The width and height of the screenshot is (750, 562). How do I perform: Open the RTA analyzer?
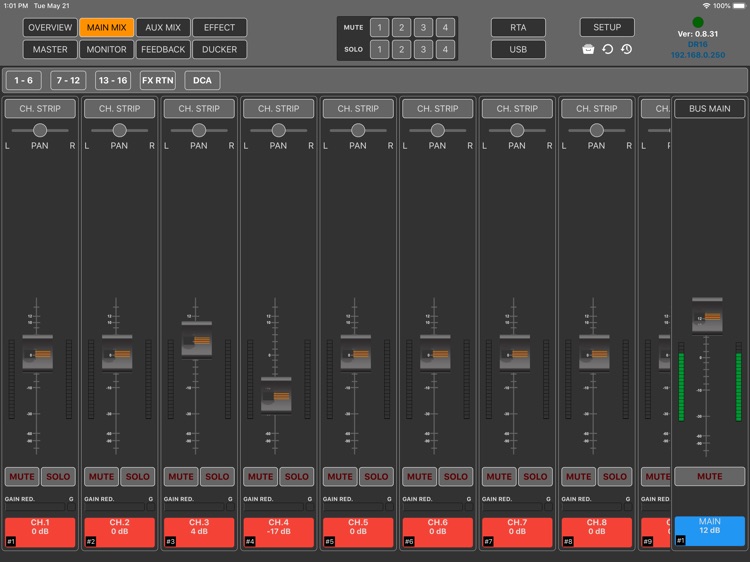tap(518, 27)
